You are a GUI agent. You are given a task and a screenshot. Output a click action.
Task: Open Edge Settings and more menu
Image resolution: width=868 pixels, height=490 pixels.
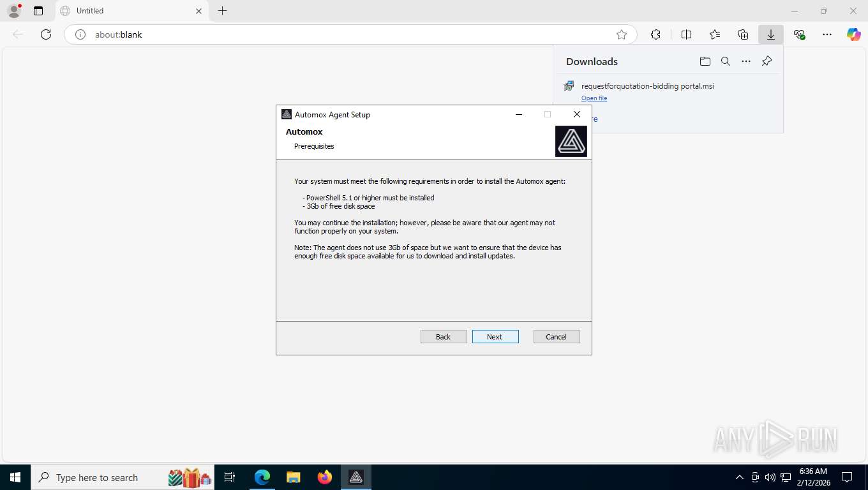pyautogui.click(x=827, y=34)
